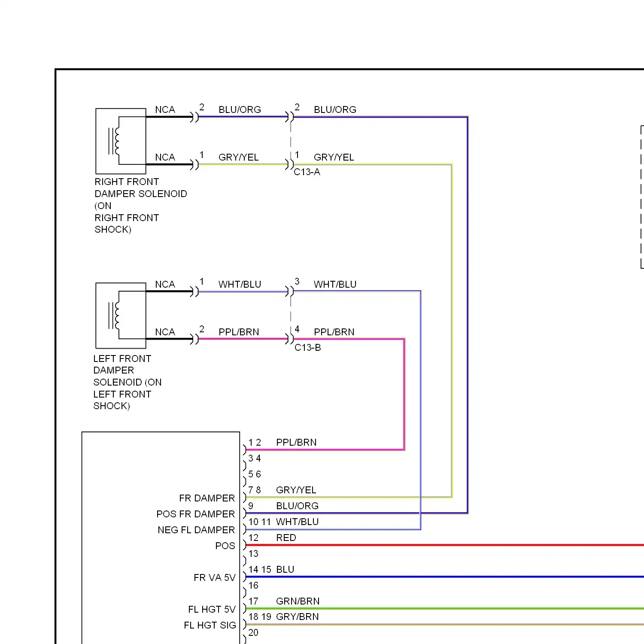The image size is (644, 644).
Task: Click the NEG FL DAMPER module label
Action: [196, 530]
